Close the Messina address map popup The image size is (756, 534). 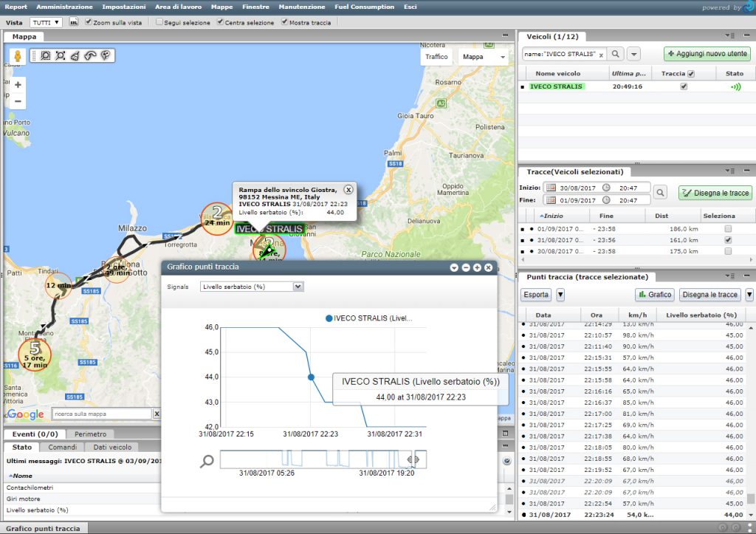[x=348, y=190]
